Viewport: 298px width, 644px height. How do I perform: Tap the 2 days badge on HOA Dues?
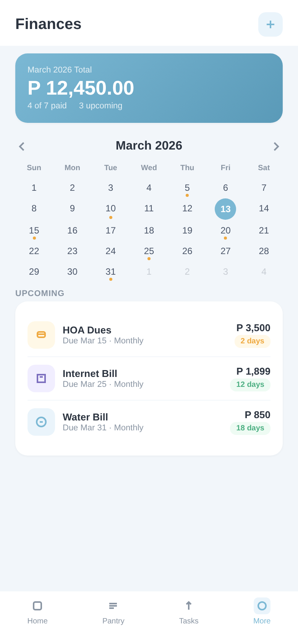(x=252, y=341)
